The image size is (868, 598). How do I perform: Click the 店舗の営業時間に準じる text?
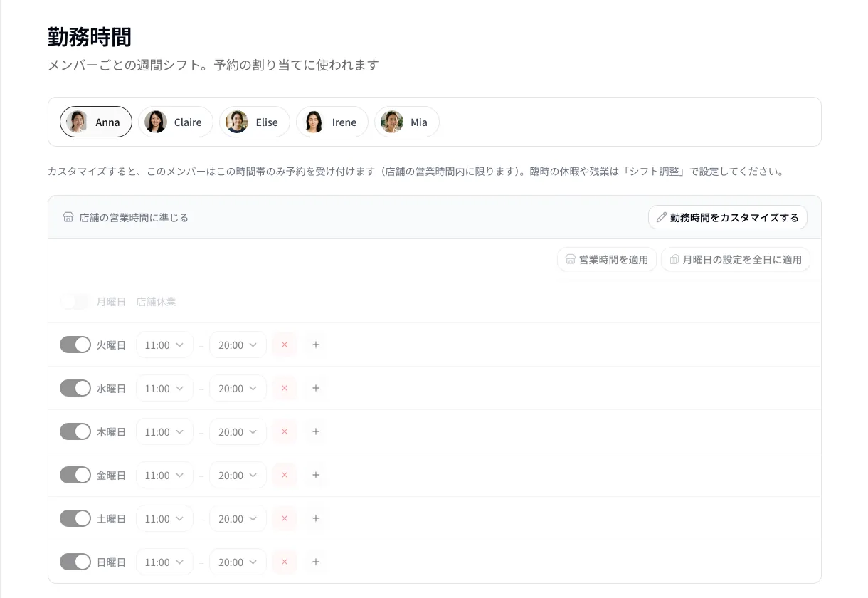pos(134,217)
